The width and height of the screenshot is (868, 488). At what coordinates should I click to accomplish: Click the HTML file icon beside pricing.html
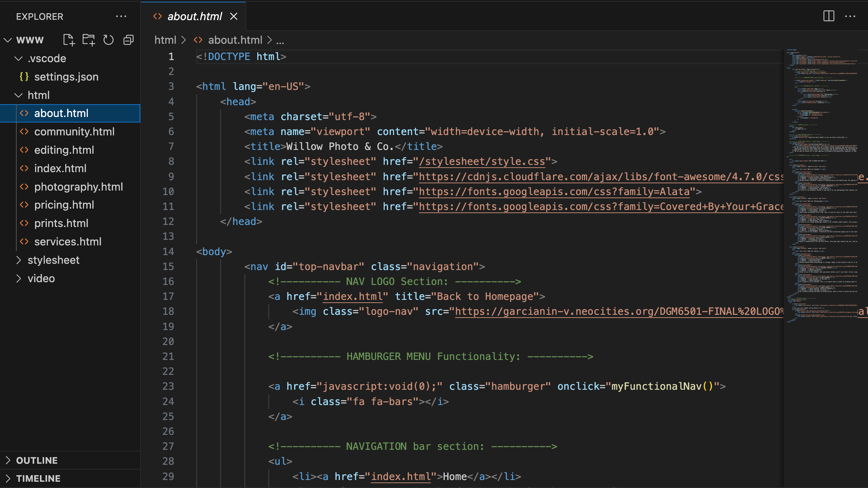[24, 205]
